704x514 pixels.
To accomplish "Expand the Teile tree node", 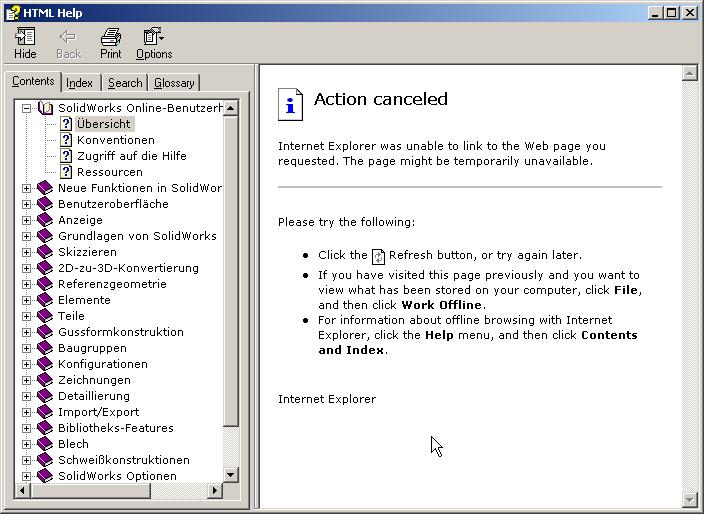I will pos(26,316).
